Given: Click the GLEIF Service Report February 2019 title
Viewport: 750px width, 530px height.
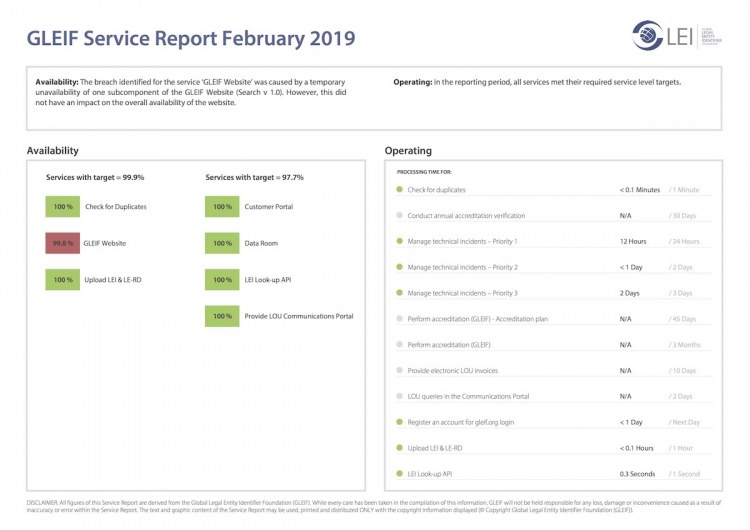Looking at the screenshot, I should (x=190, y=39).
